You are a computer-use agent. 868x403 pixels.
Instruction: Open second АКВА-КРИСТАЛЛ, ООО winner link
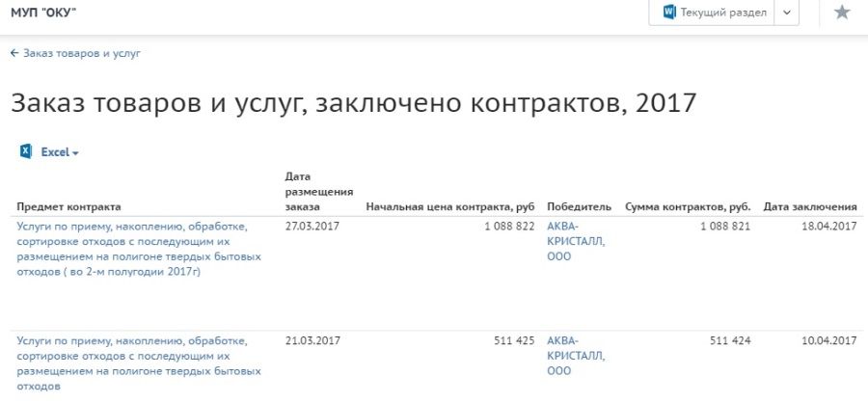(576, 356)
